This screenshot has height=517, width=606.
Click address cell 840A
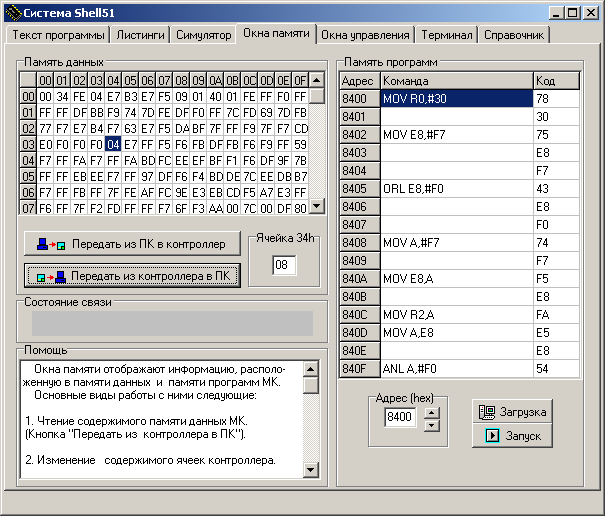point(360,279)
